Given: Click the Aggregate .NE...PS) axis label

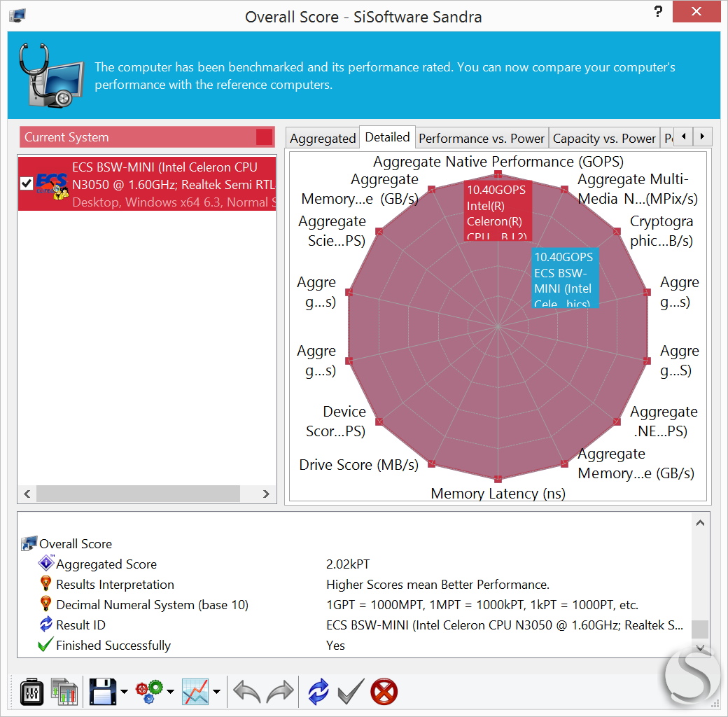Looking at the screenshot, I should click(664, 422).
